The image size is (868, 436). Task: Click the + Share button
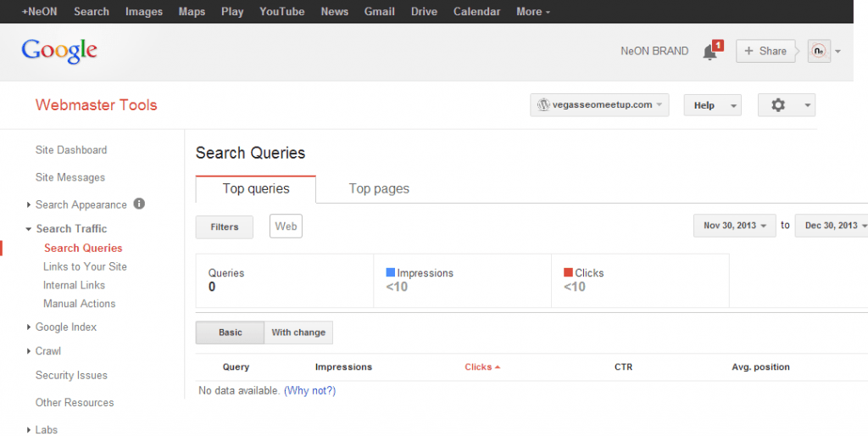tap(765, 51)
